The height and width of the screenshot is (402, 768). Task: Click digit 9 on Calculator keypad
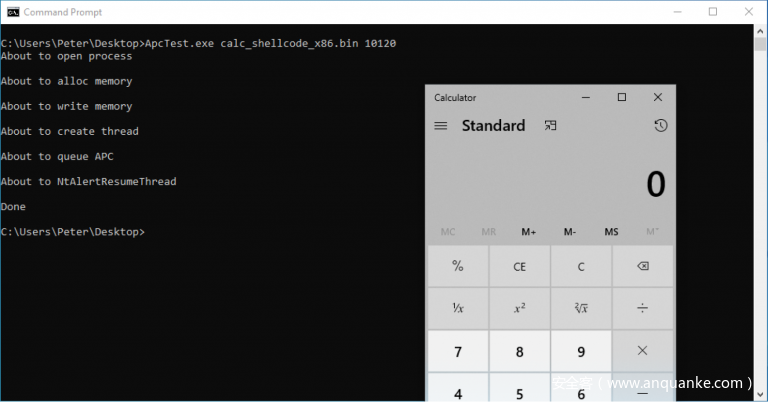pos(581,351)
